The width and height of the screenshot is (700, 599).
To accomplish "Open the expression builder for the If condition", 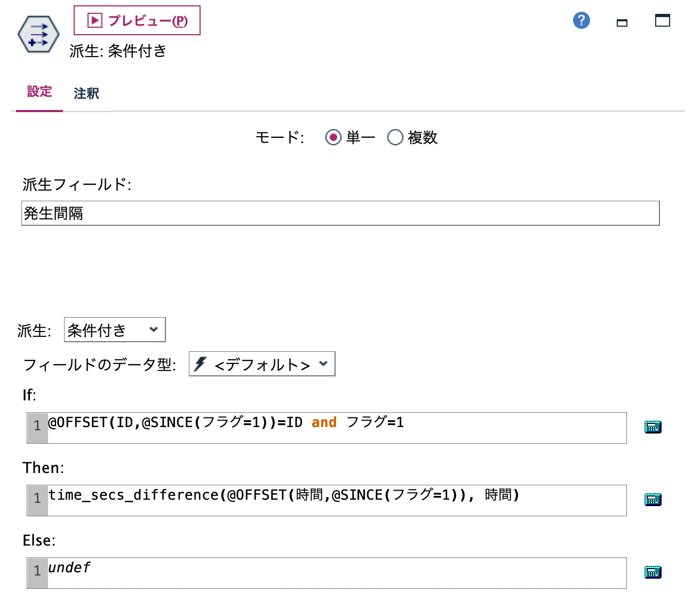I will [652, 427].
